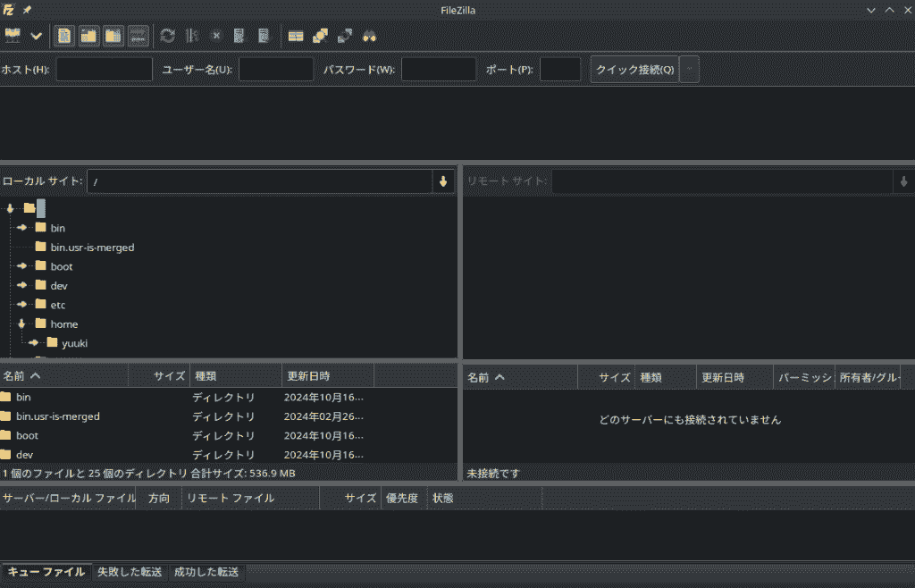The height and width of the screenshot is (588, 915).
Task: Open the quick connect history dropdown
Action: pyautogui.click(x=689, y=70)
